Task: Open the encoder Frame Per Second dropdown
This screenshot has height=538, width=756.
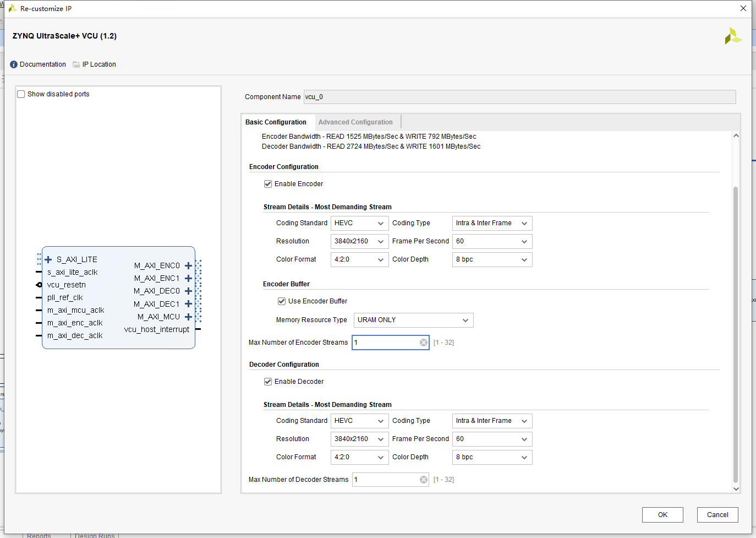Action: coord(492,241)
